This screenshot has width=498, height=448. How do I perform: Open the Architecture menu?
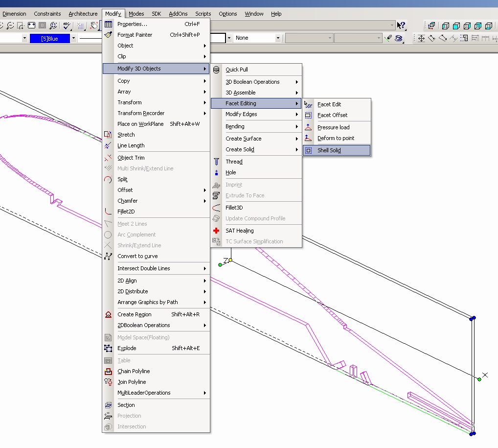tap(83, 14)
